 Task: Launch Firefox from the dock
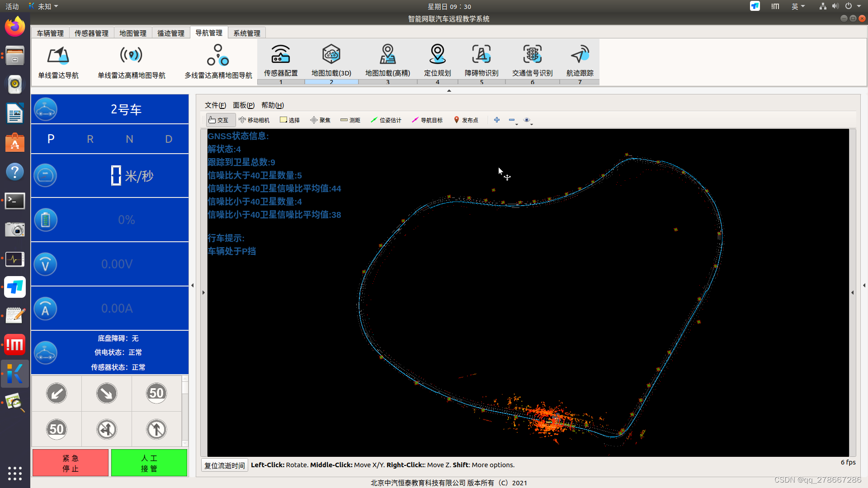[x=15, y=26]
